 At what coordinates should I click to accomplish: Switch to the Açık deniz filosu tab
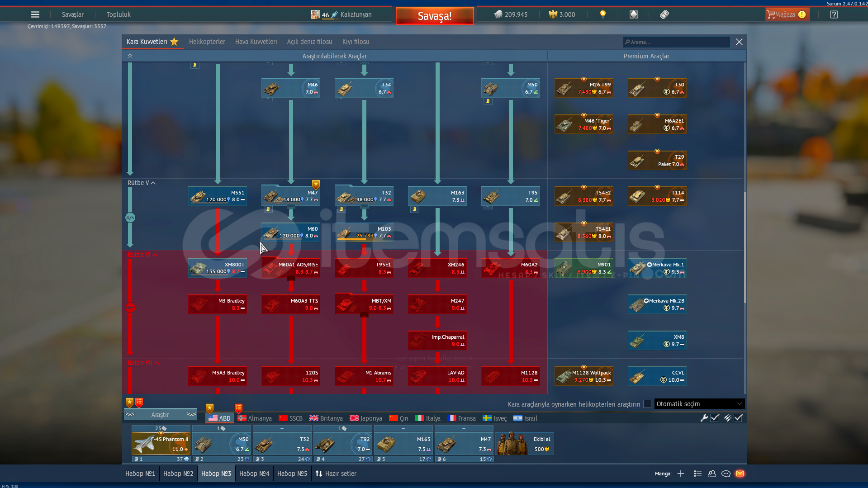point(309,42)
